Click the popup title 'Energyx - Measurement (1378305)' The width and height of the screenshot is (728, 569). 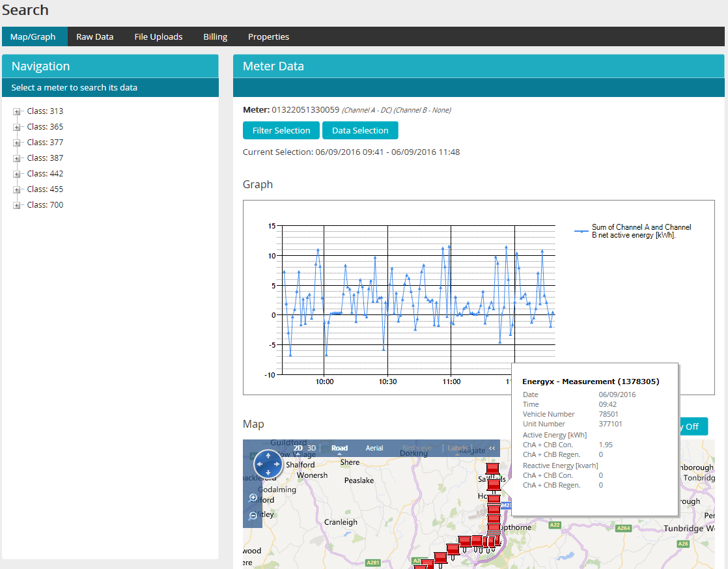591,382
